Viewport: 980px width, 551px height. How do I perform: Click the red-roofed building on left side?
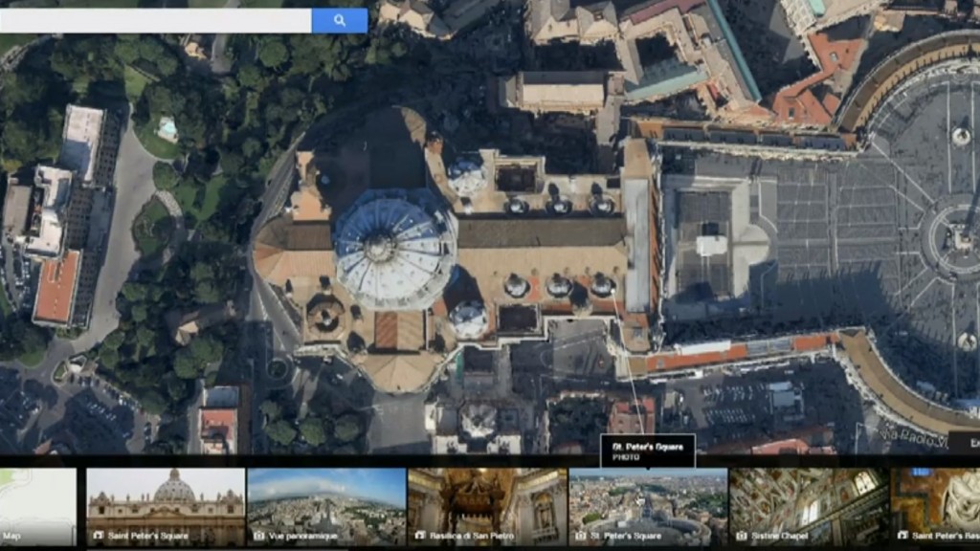click(x=57, y=287)
